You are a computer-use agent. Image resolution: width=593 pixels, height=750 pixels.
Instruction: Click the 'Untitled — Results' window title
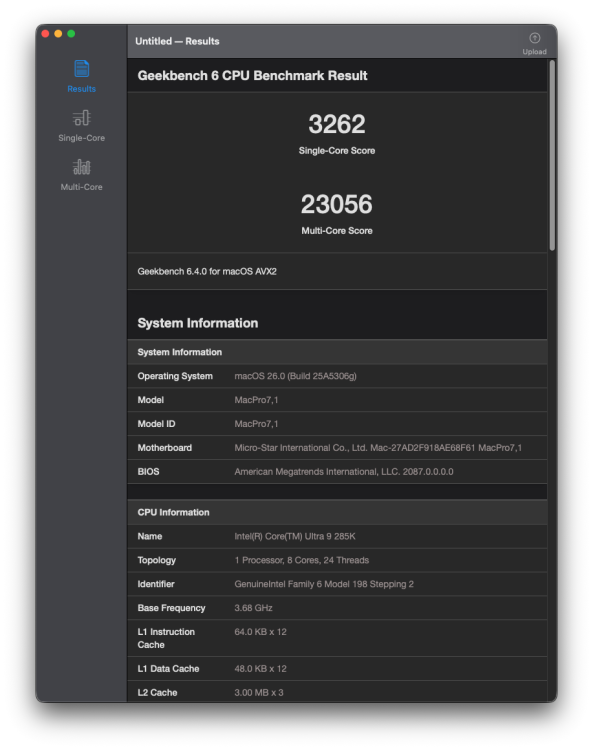tap(177, 41)
